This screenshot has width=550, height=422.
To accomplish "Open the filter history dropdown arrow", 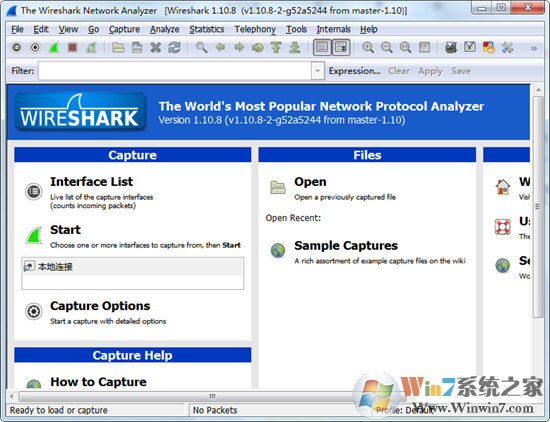I will [x=317, y=71].
